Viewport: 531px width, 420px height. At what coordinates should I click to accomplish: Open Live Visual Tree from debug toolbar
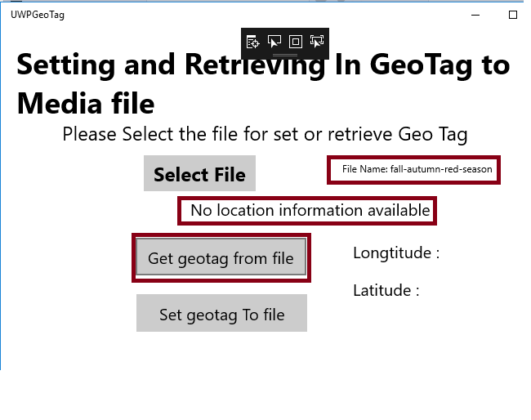click(x=253, y=42)
